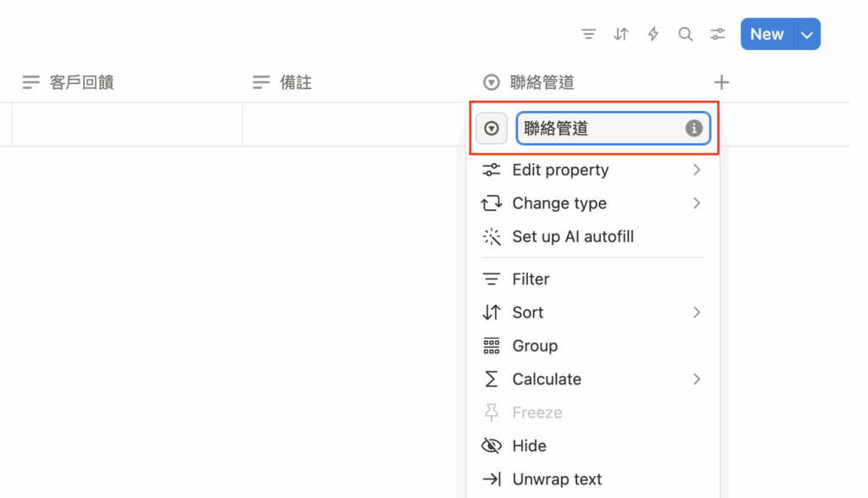
Task: Click the sort arrows icon in toolbar
Action: pos(621,35)
